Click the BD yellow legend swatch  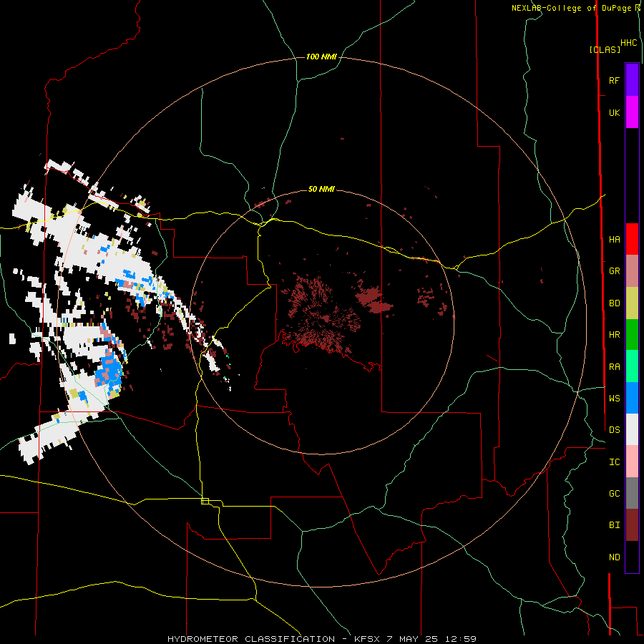point(632,303)
